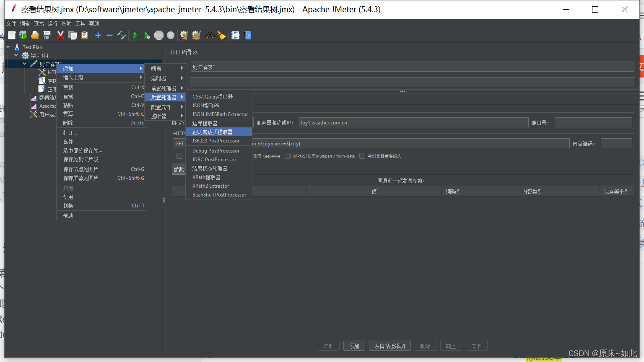
Task: Click the 参数 tab
Action: coord(179,169)
